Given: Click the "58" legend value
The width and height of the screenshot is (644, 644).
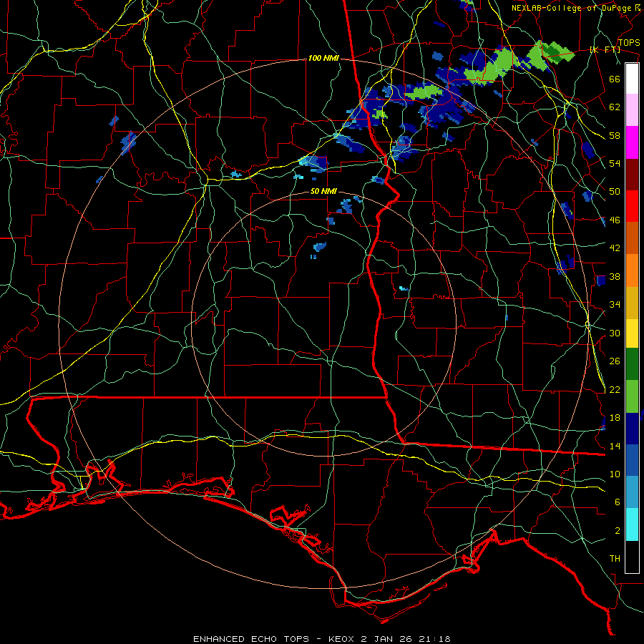Looking at the screenshot, I should (615, 135).
